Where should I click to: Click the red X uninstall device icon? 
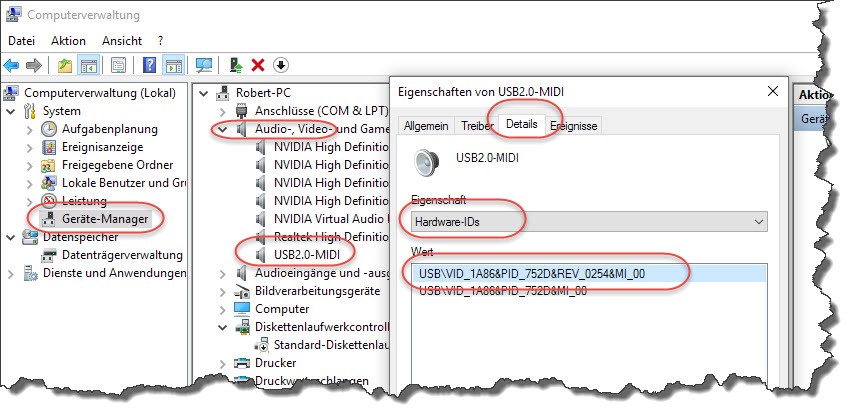coord(258,66)
